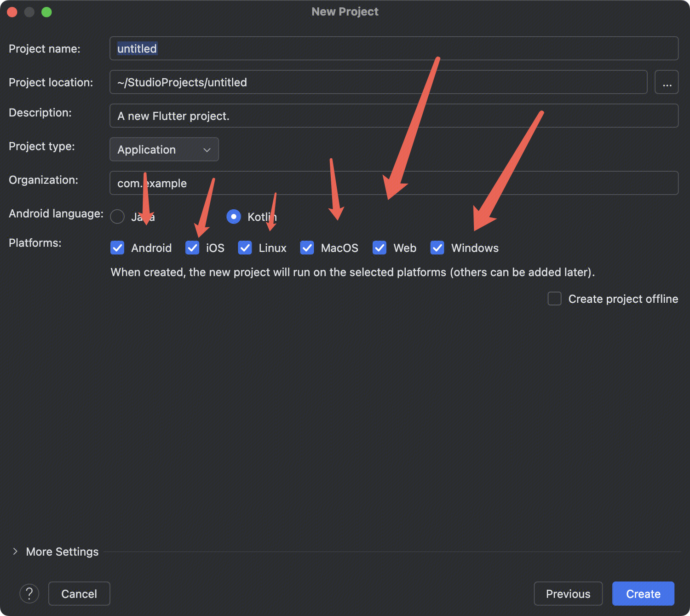Focus the Project location text field
This screenshot has height=616, width=690.
[x=378, y=82]
